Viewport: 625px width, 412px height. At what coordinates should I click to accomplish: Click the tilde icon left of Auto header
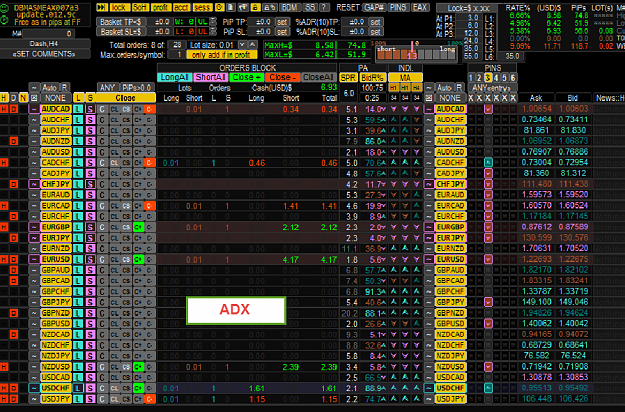[34, 87]
